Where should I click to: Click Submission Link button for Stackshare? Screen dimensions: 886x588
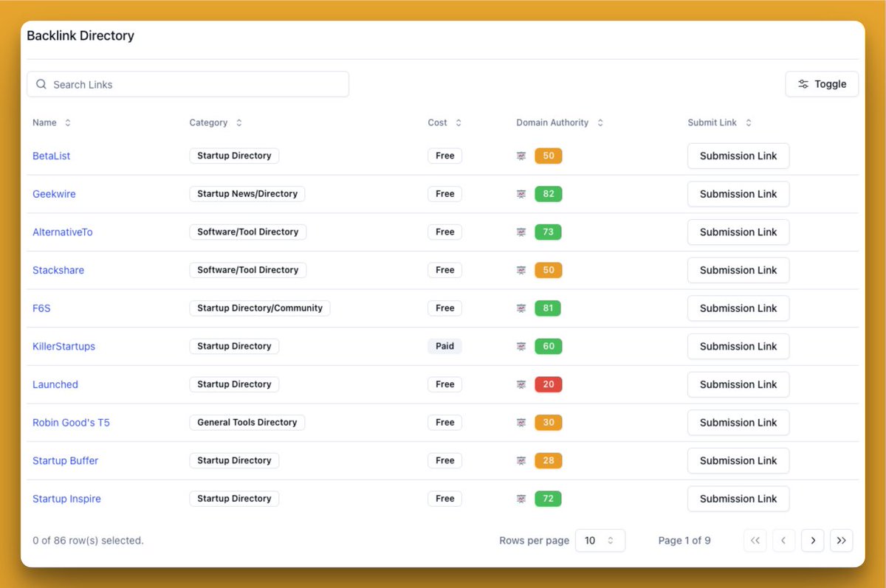click(x=738, y=270)
